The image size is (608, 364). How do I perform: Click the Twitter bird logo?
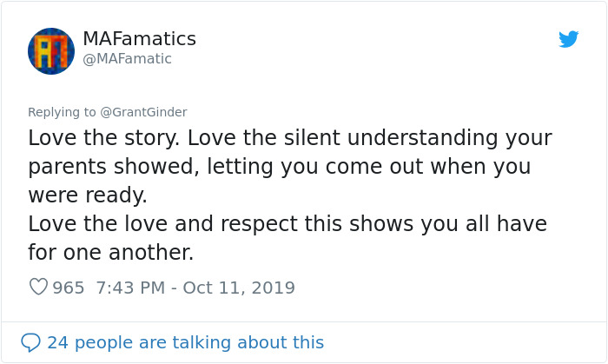tap(569, 39)
